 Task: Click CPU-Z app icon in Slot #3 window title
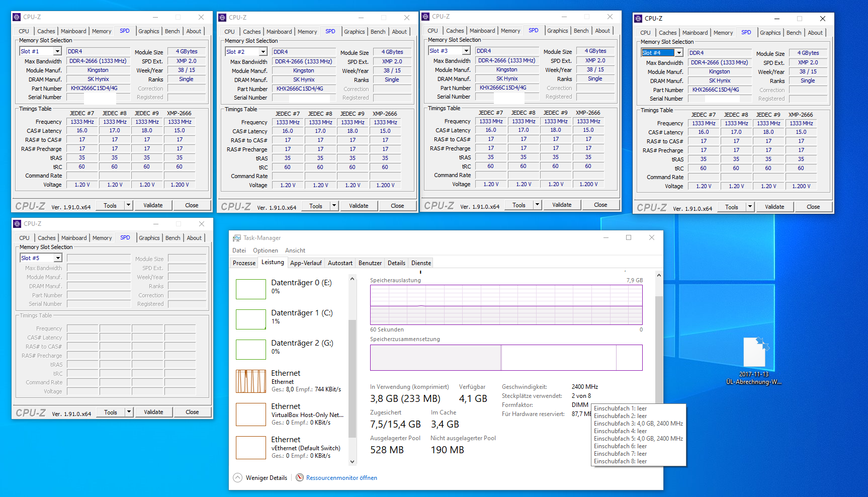click(x=426, y=17)
